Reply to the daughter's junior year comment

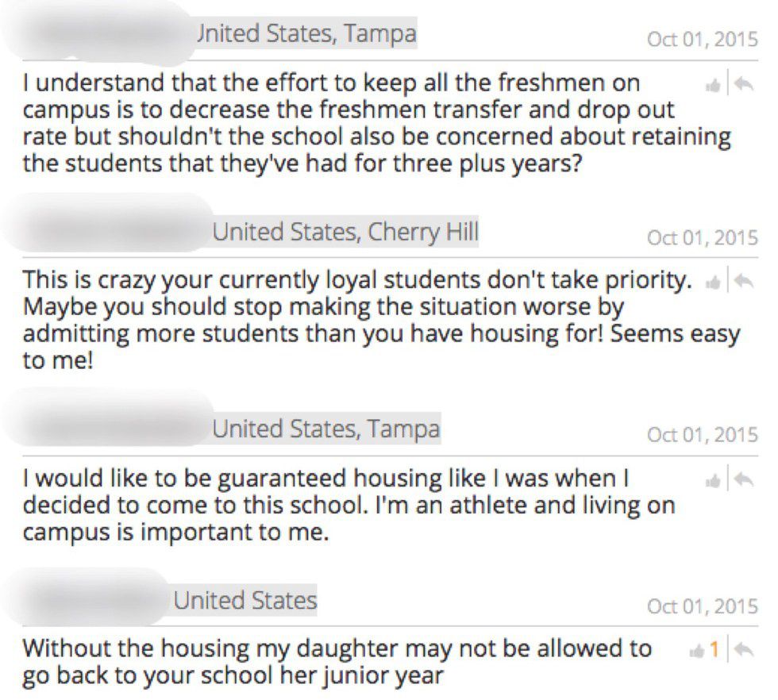[x=743, y=649]
